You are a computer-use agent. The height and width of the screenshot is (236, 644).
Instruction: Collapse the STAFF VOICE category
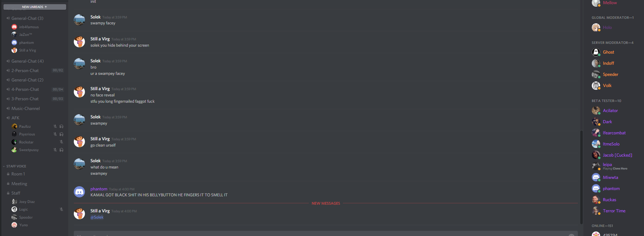(16, 166)
